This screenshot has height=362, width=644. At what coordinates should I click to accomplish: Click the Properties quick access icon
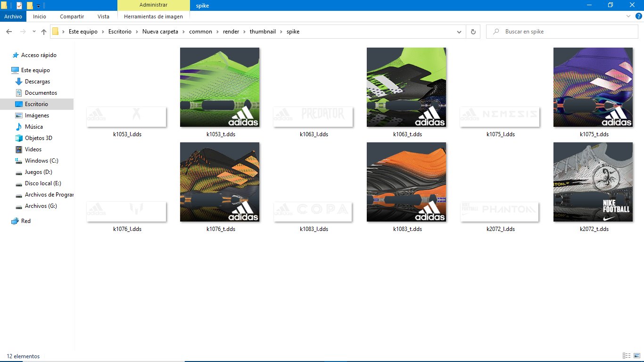pos(19,5)
